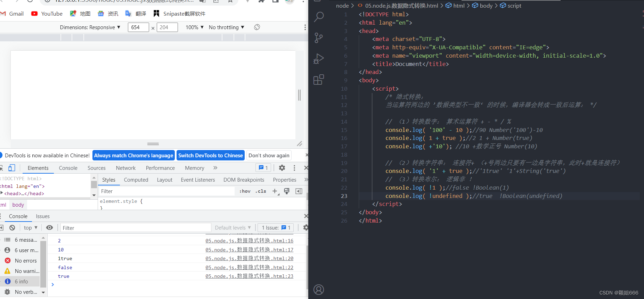Clear the console
The image size is (644, 299).
pyautogui.click(x=12, y=227)
